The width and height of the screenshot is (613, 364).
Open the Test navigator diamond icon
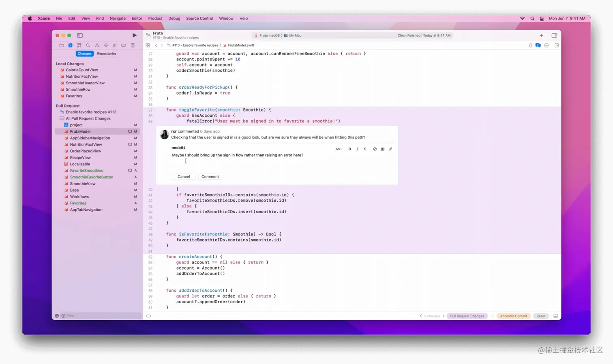coord(106,45)
